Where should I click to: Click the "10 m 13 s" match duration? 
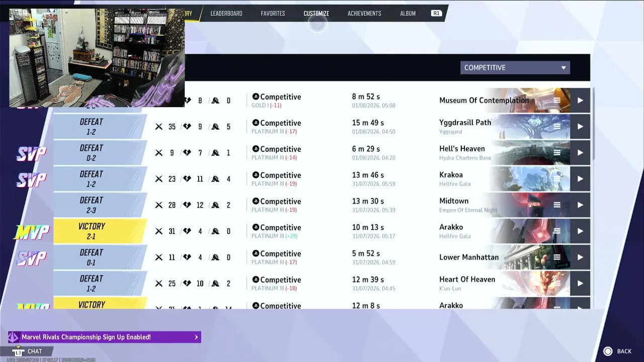click(x=368, y=227)
